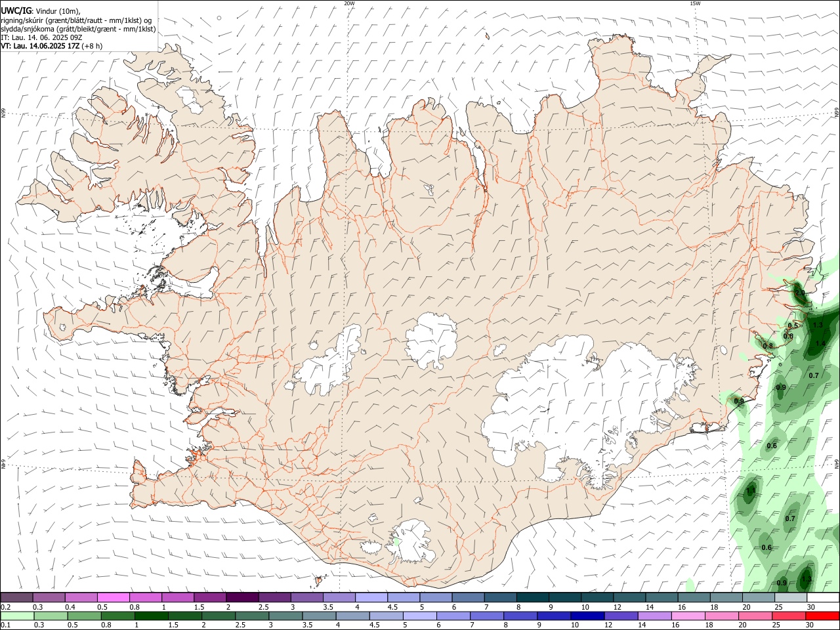840x630 pixels.
Task: Click the 2.0 precipitation value on east coast
Action: pos(799,293)
